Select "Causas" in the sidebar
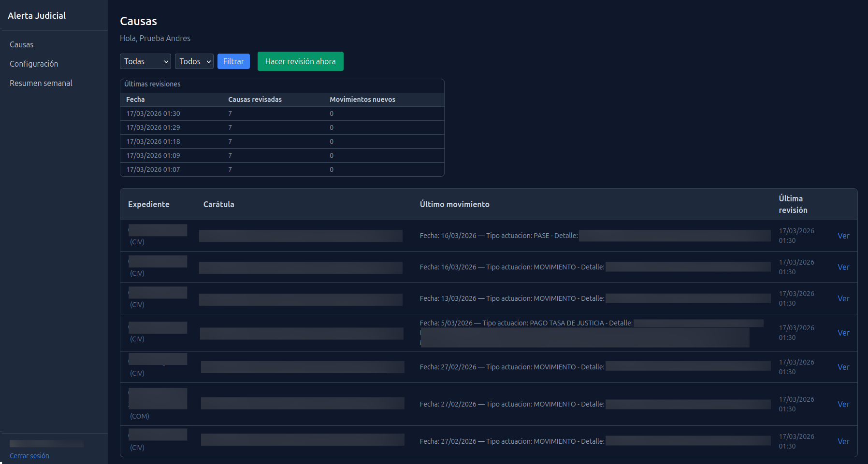Screen dimensions: 868x464 [21, 44]
